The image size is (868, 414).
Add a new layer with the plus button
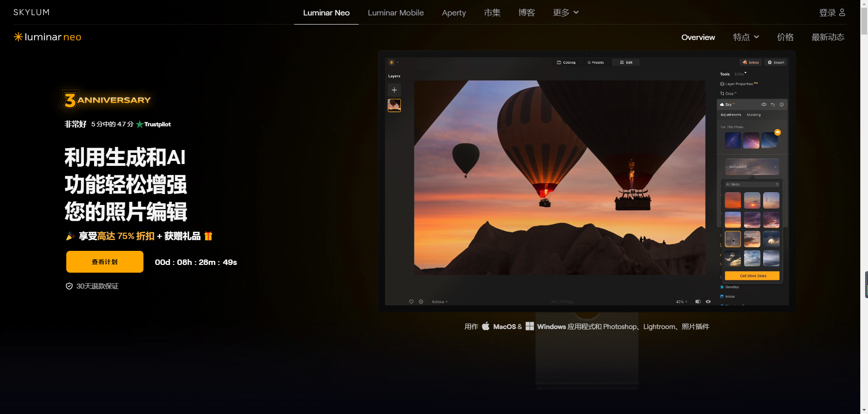(x=394, y=90)
